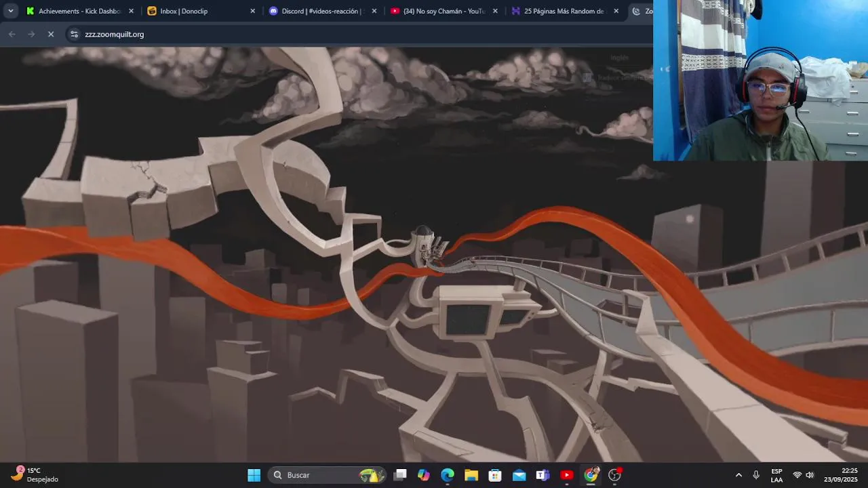Image resolution: width=868 pixels, height=488 pixels.
Task: Switch to Chrome on the taskbar
Action: click(591, 475)
